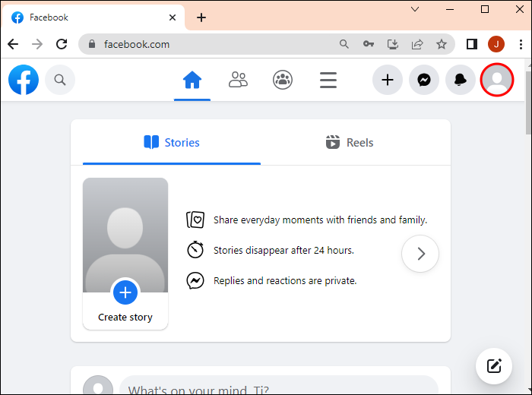Open the account profile avatar menu
This screenshot has height=395, width=532.
497,80
